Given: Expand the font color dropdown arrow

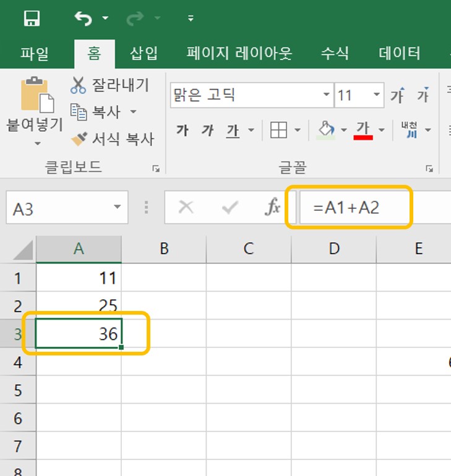Looking at the screenshot, I should tap(382, 130).
